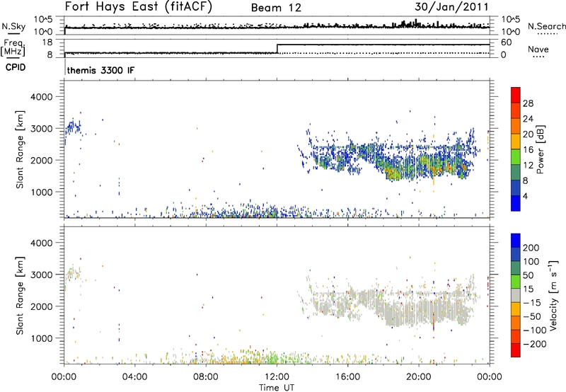Pick the bright blue bottom power colorbar segment
The image size is (566, 392).
point(516,203)
